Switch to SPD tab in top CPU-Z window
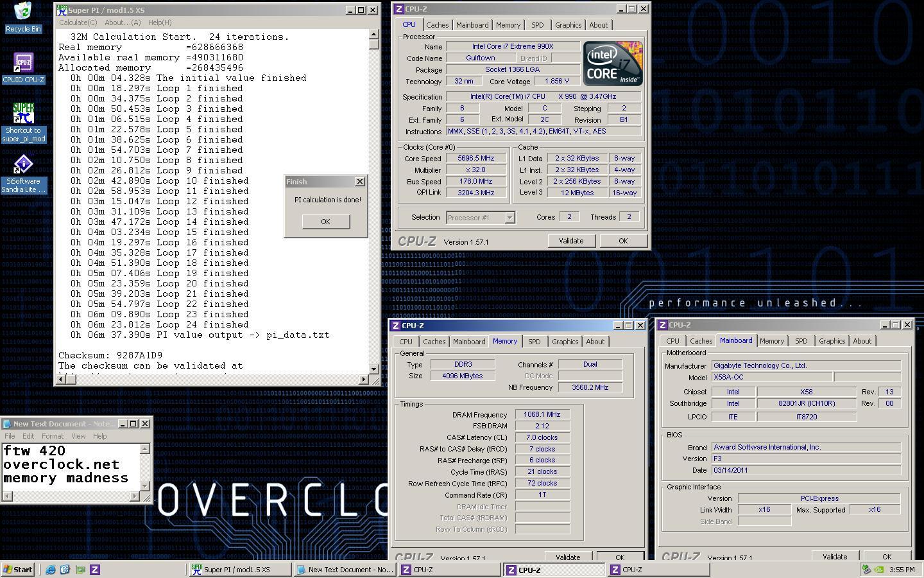The width and height of the screenshot is (924, 578). pyautogui.click(x=537, y=25)
